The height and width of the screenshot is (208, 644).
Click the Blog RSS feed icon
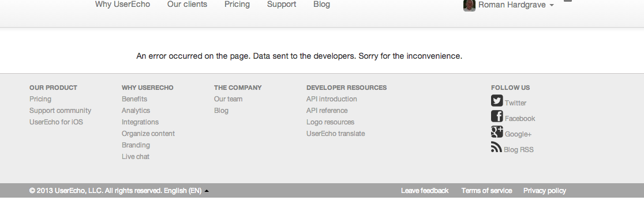click(496, 147)
